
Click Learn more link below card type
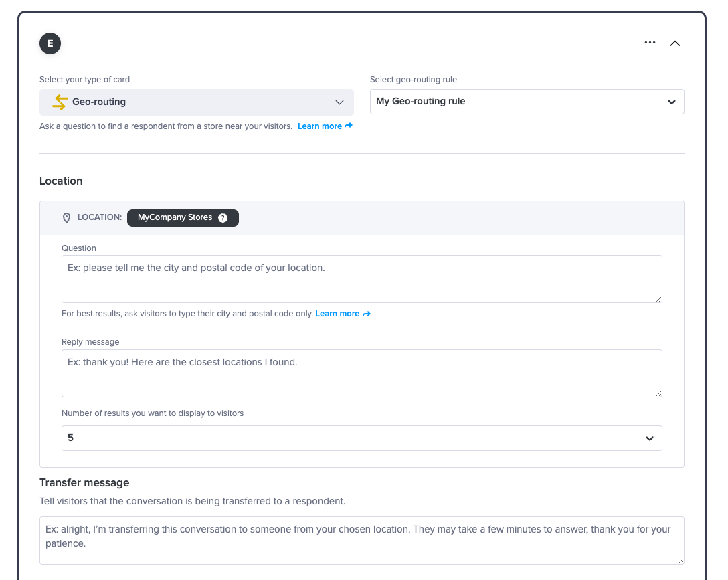pos(325,126)
